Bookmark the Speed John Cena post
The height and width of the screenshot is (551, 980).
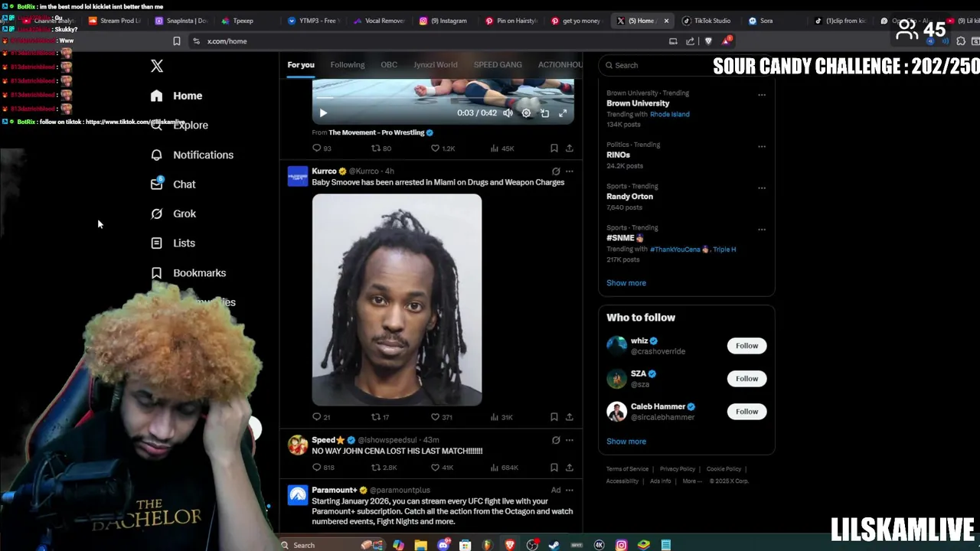(554, 468)
